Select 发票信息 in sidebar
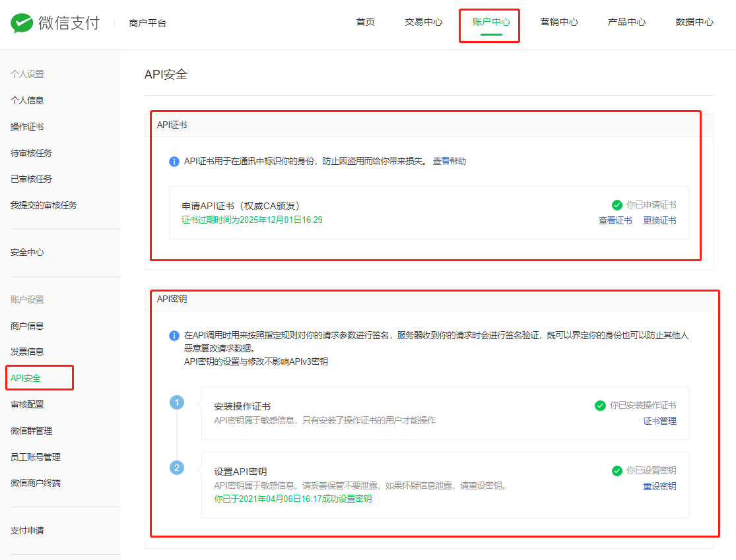 pos(27,352)
